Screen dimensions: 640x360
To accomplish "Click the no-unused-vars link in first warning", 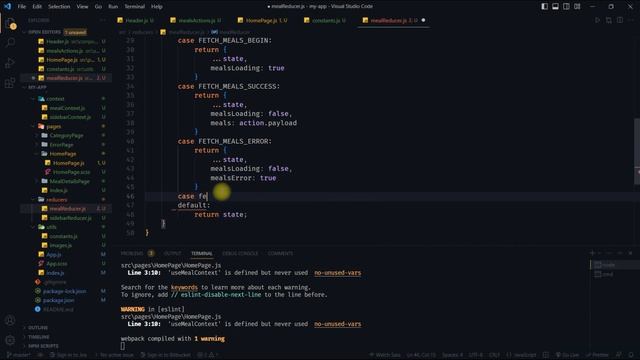I will point(338,273).
